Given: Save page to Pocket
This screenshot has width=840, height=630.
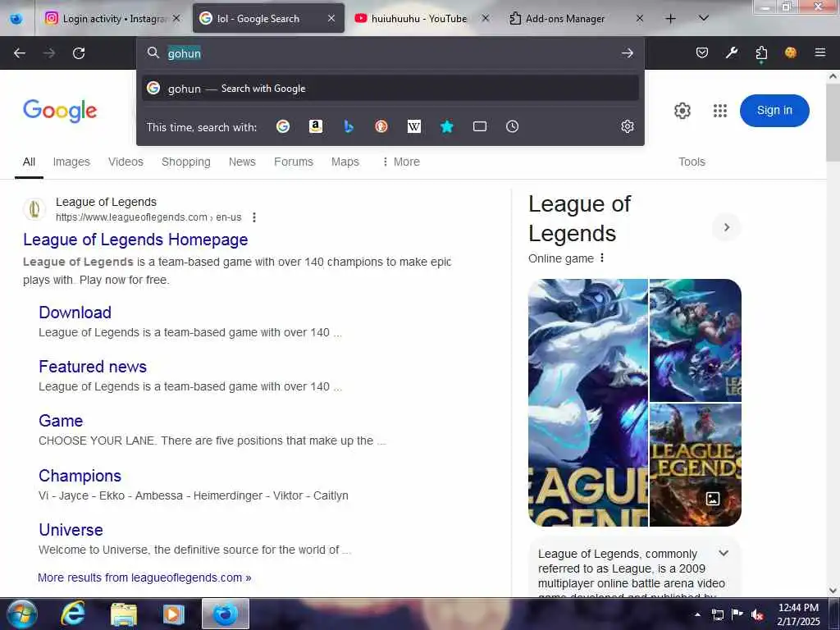Looking at the screenshot, I should pos(702,52).
